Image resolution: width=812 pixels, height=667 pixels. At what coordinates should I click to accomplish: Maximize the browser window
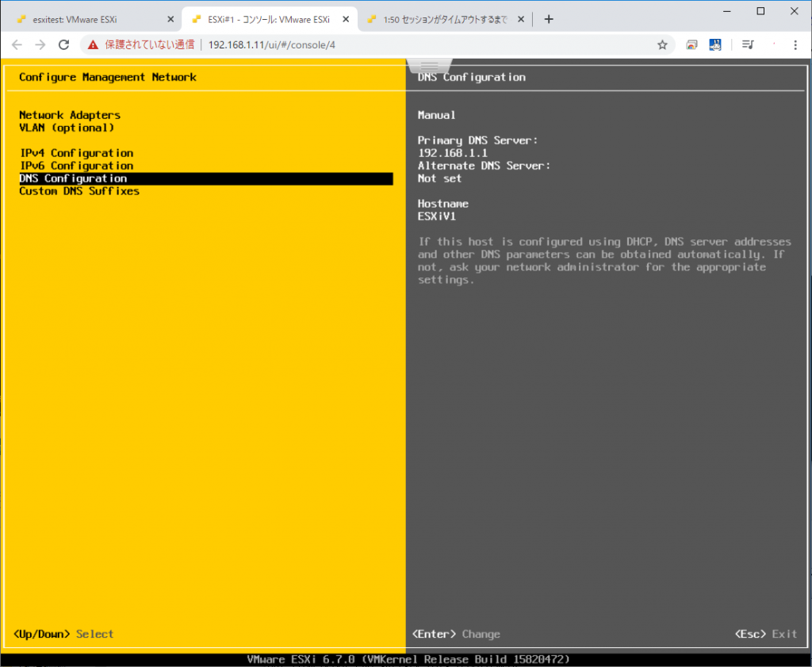pos(760,11)
